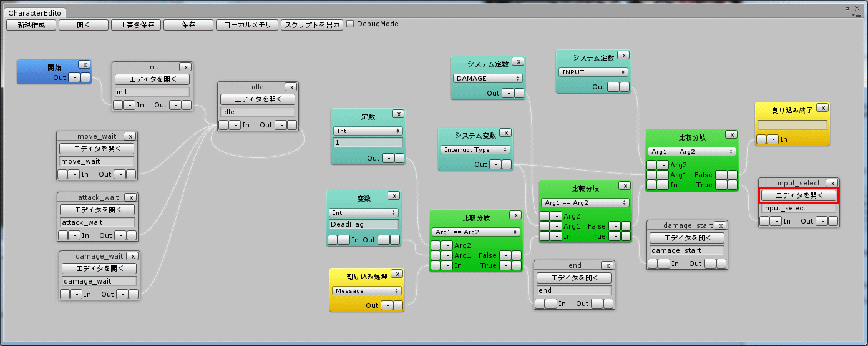Viewport: 868px width, 346px height.
Task: Click the 開く toolbar button
Action: (x=84, y=25)
